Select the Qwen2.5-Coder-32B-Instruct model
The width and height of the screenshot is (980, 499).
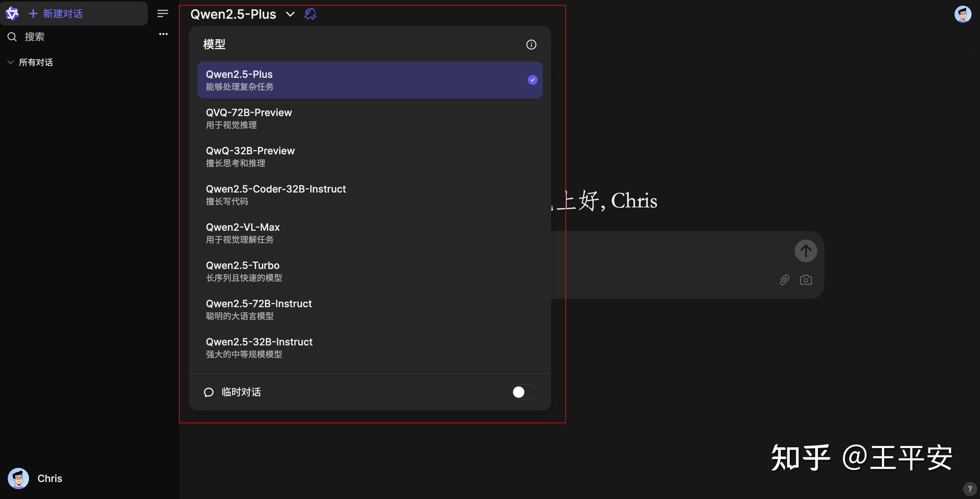276,194
